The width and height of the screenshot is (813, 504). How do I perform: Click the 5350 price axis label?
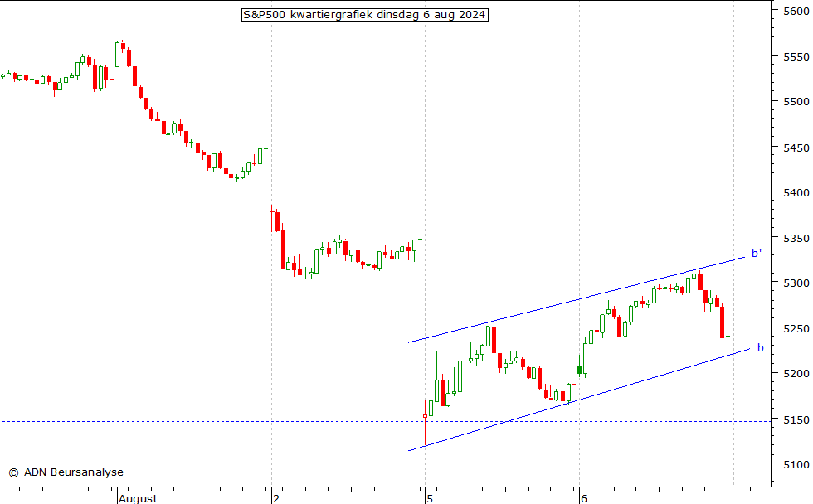point(796,238)
